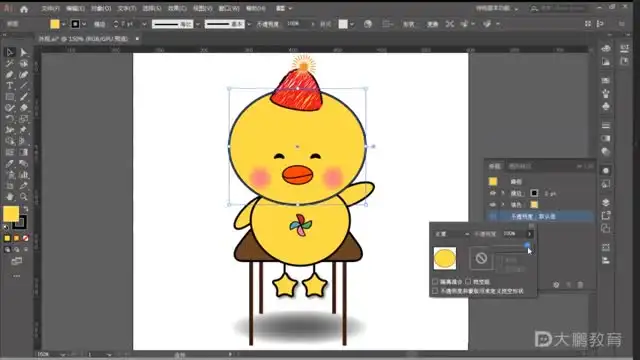Enable the Knockout Group checkbox

pos(468,282)
